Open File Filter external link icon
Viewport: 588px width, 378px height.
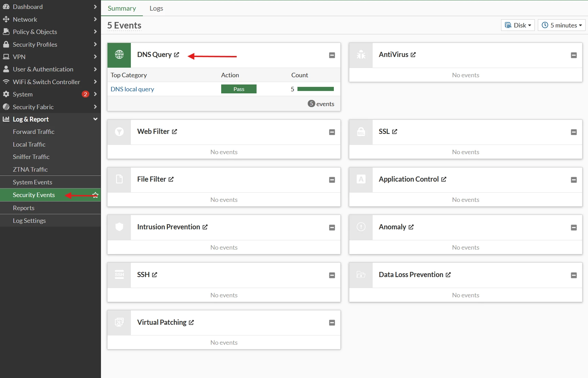(x=171, y=179)
